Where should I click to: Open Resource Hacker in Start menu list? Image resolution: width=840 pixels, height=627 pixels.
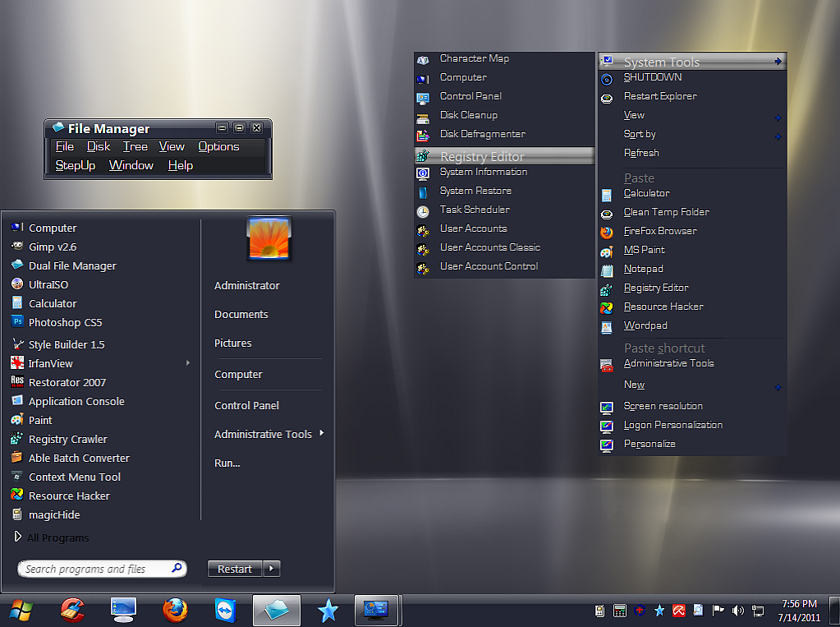(69, 496)
